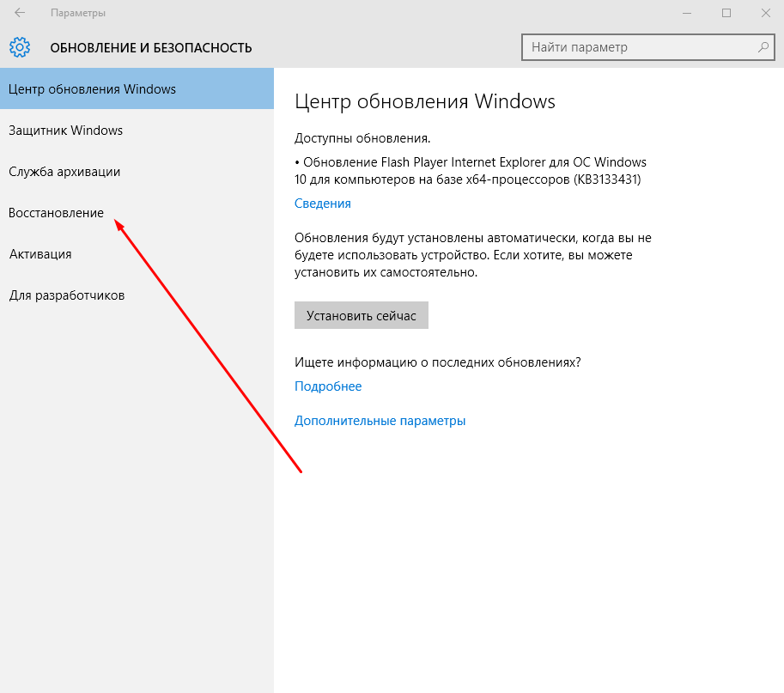Viewport: 784px width, 693px height.
Task: Close the Параметры window
Action: pos(764,13)
